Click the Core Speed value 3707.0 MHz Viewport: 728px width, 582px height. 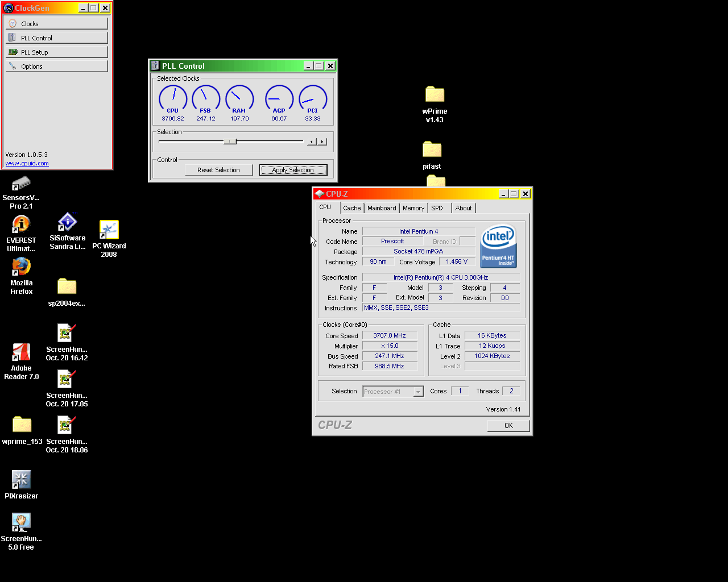point(390,335)
